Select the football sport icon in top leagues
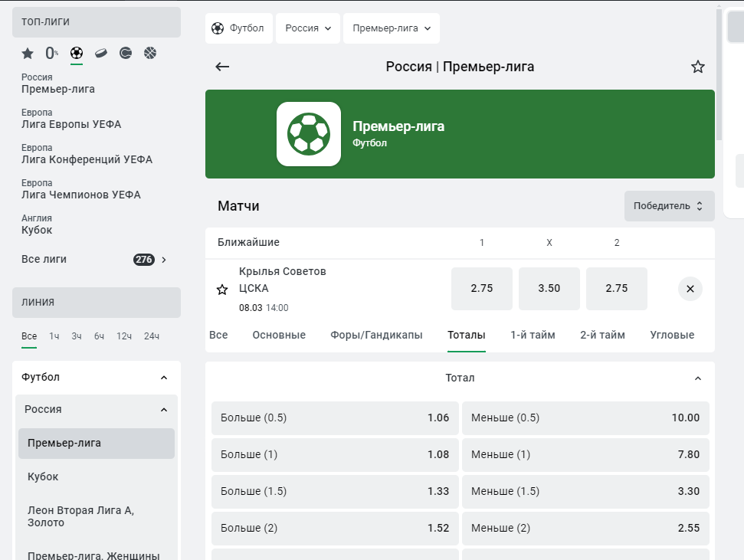 click(77, 53)
